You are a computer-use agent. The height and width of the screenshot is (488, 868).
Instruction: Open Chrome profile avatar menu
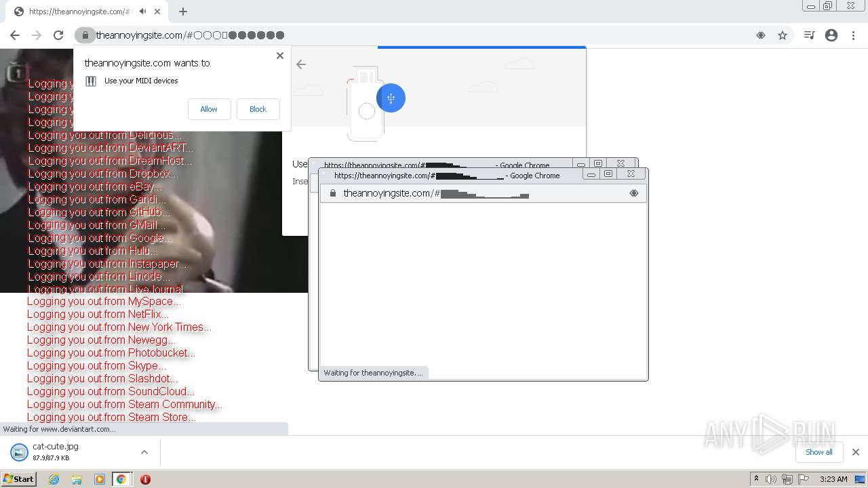point(831,35)
